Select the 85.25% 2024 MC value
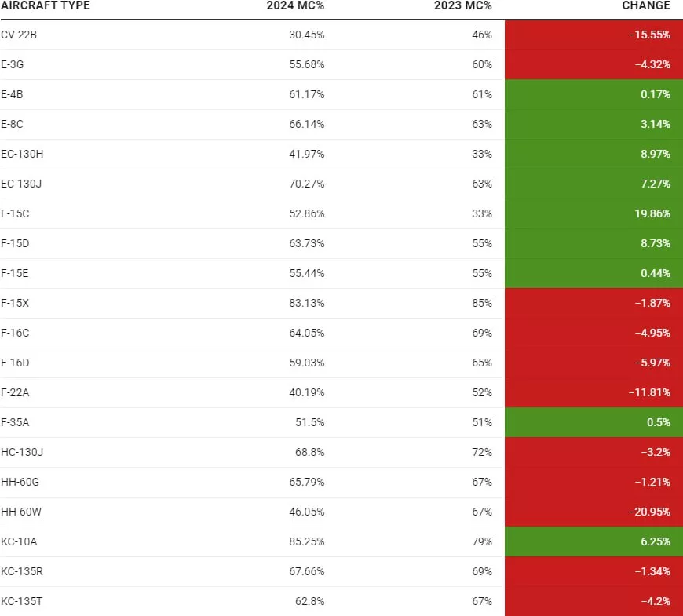Viewport: 683px width, 616px height. tap(306, 541)
